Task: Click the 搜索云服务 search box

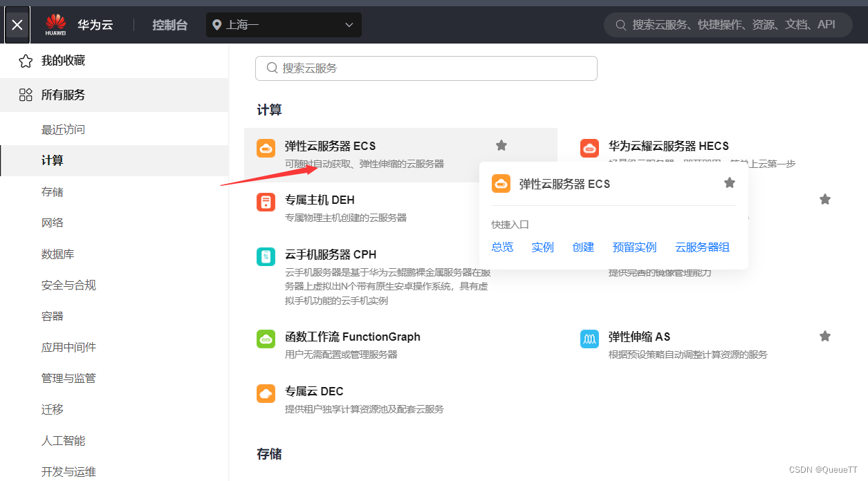Action: [426, 68]
